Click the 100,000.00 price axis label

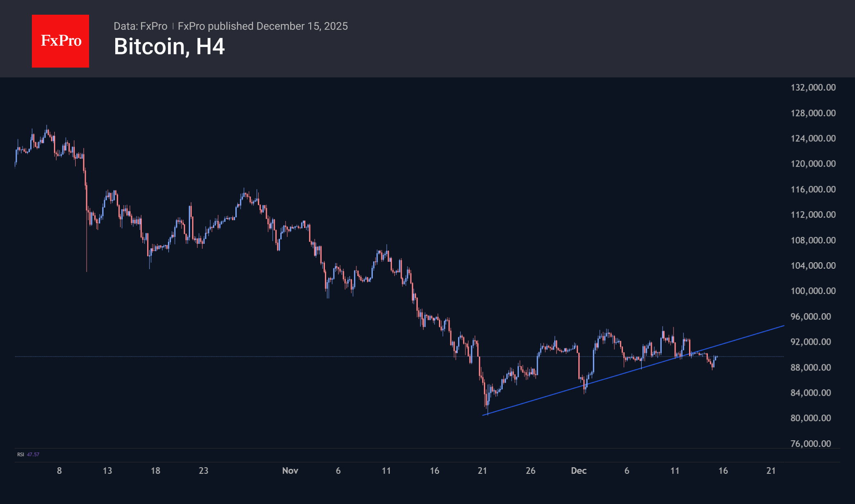[x=813, y=291]
